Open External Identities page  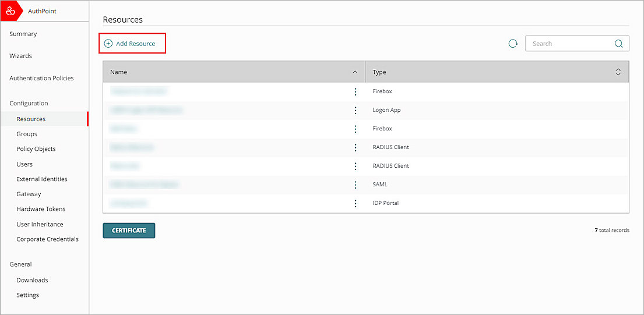[x=42, y=179]
